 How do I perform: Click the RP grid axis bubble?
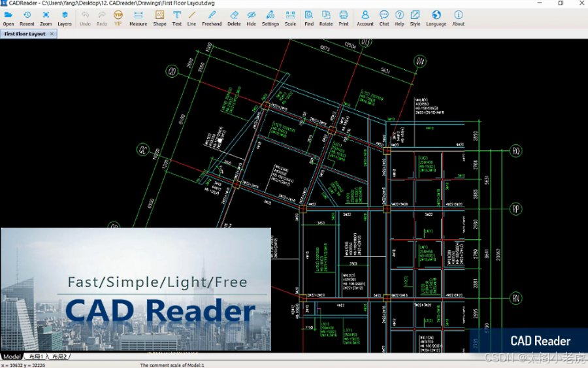pyautogui.click(x=516, y=209)
